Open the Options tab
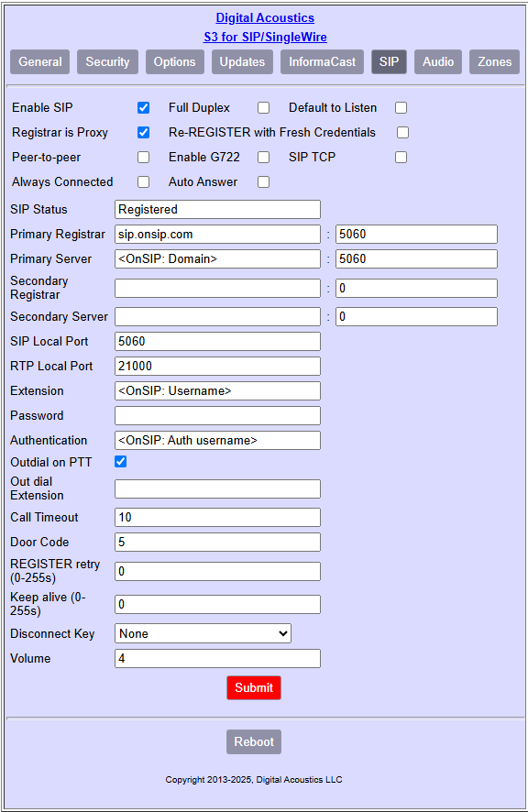The image size is (528, 812). tap(174, 62)
